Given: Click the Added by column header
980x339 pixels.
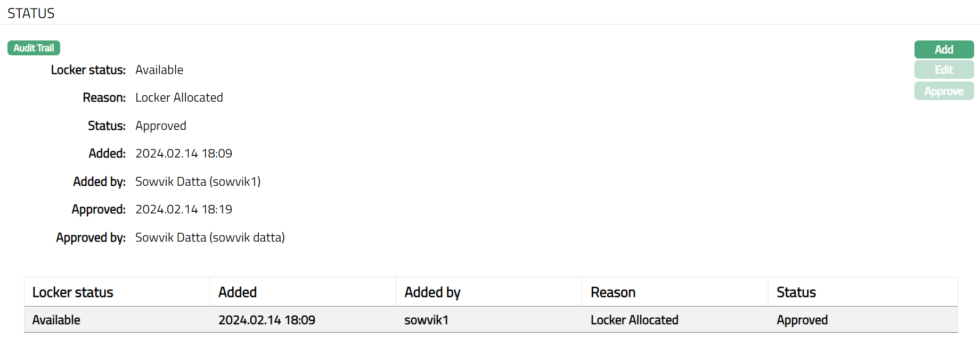Looking at the screenshot, I should [x=432, y=292].
